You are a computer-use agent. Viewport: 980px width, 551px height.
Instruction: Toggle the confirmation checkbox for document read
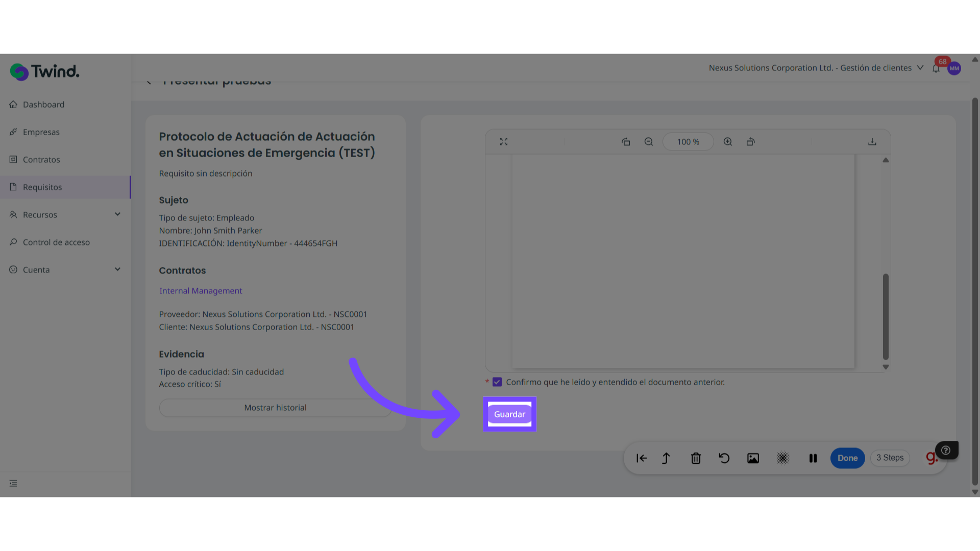(497, 382)
